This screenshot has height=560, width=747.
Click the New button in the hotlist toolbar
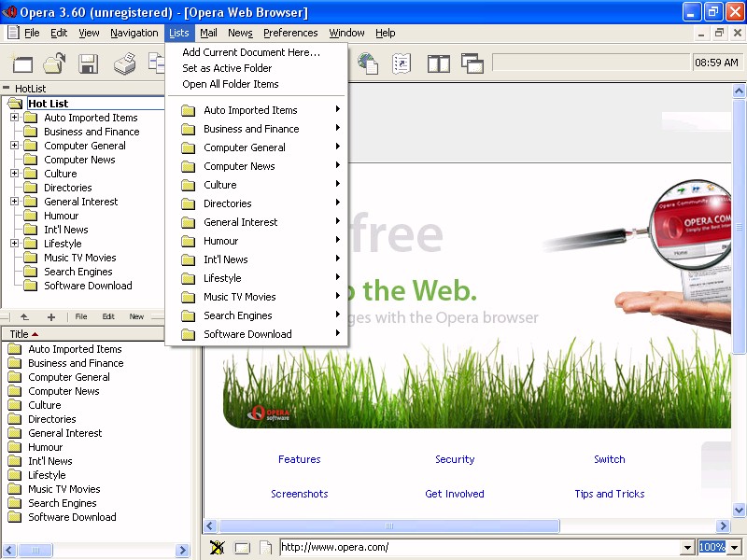(x=136, y=316)
